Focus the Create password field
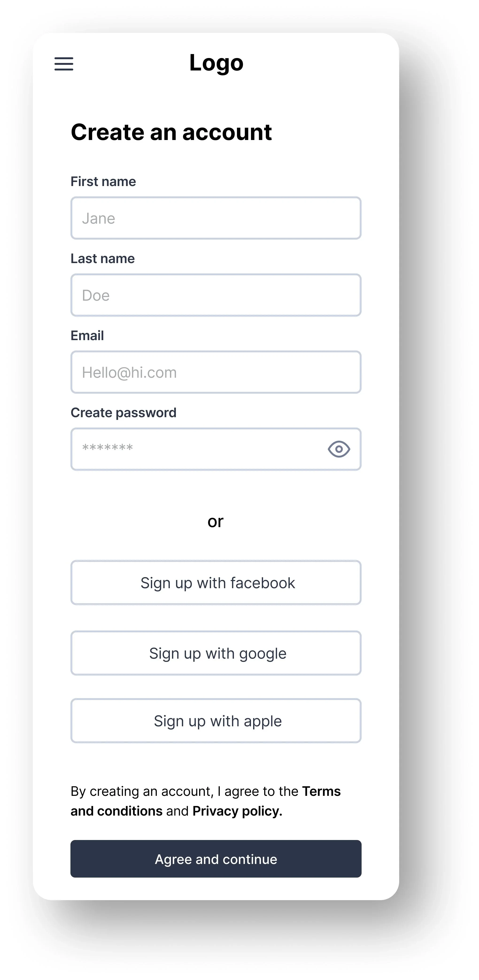The width and height of the screenshot is (479, 980). pos(198,449)
